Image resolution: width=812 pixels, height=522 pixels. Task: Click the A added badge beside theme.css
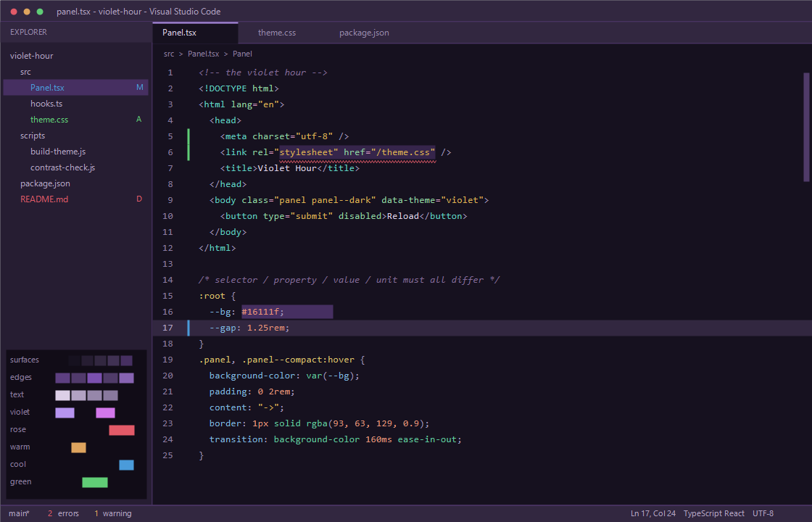(138, 120)
